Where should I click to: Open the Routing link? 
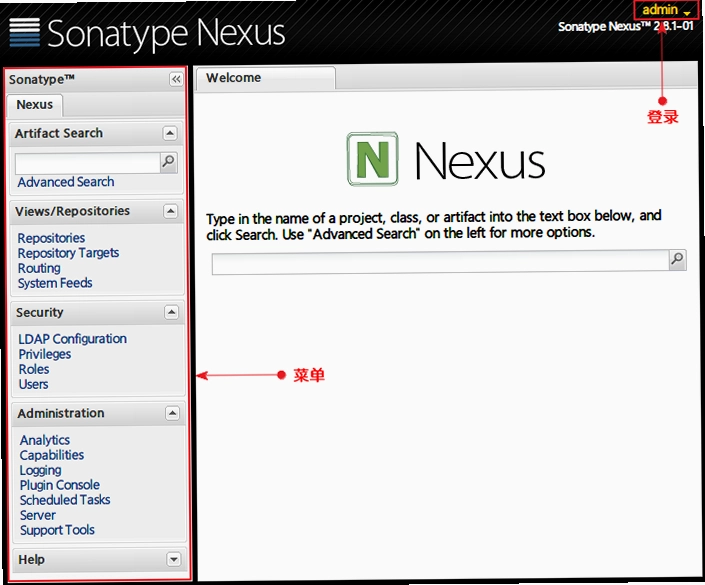coord(39,268)
